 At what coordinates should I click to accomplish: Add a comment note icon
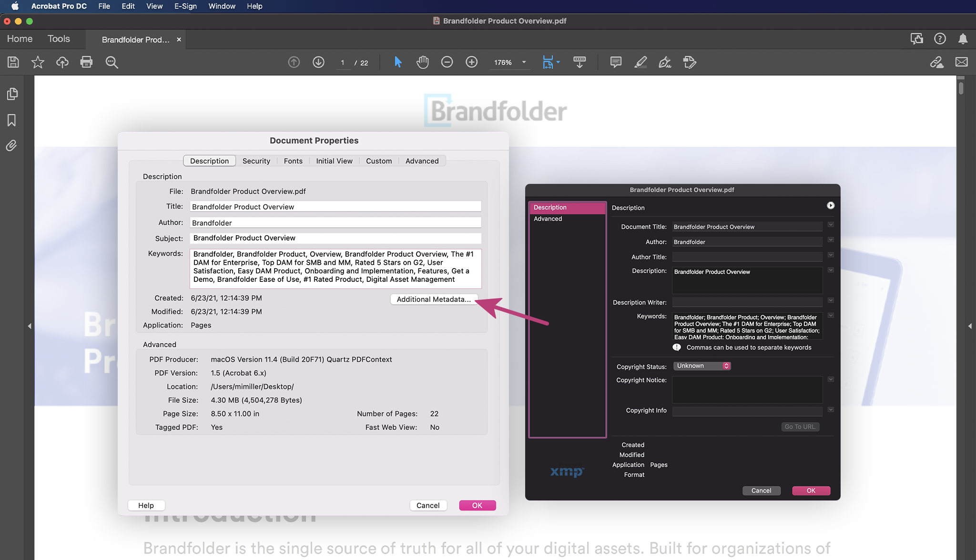point(616,62)
